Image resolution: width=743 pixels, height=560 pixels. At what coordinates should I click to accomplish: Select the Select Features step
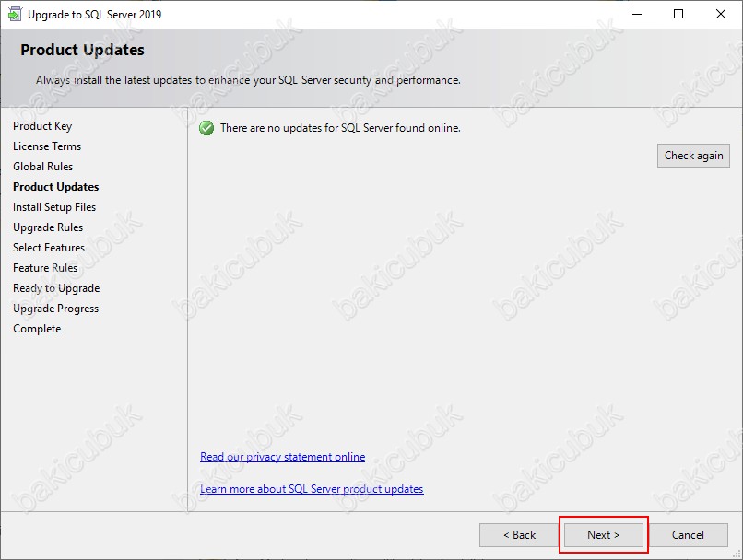[x=49, y=248]
